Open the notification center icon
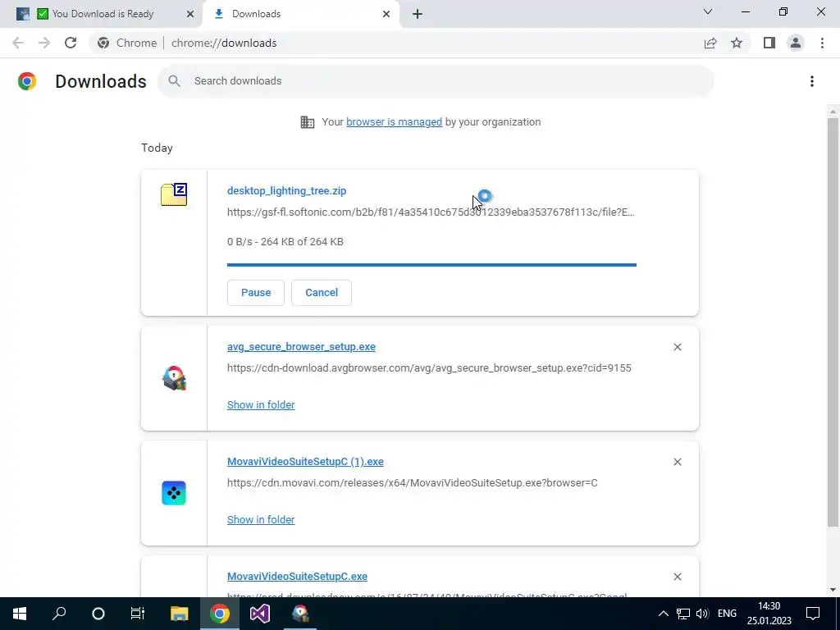Screen dimensions: 840x630 point(813,614)
